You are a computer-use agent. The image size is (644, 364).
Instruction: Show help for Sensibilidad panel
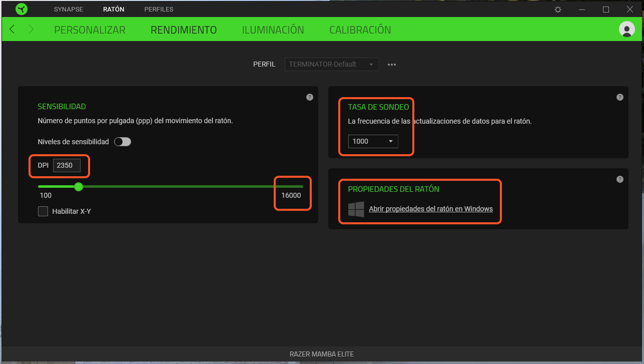tap(310, 97)
